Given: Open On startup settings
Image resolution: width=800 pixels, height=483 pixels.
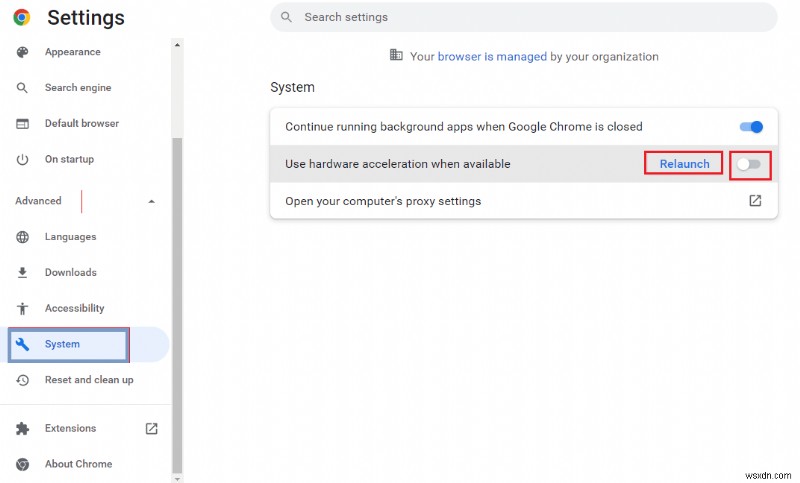Looking at the screenshot, I should tap(69, 159).
